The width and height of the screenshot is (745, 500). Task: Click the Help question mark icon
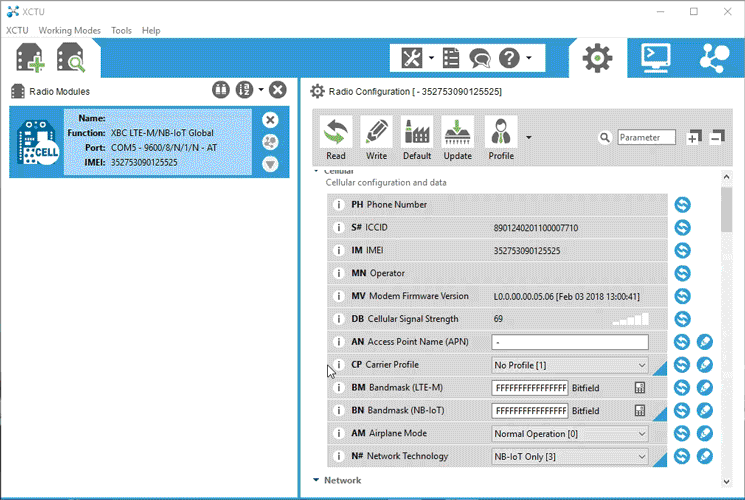click(509, 58)
